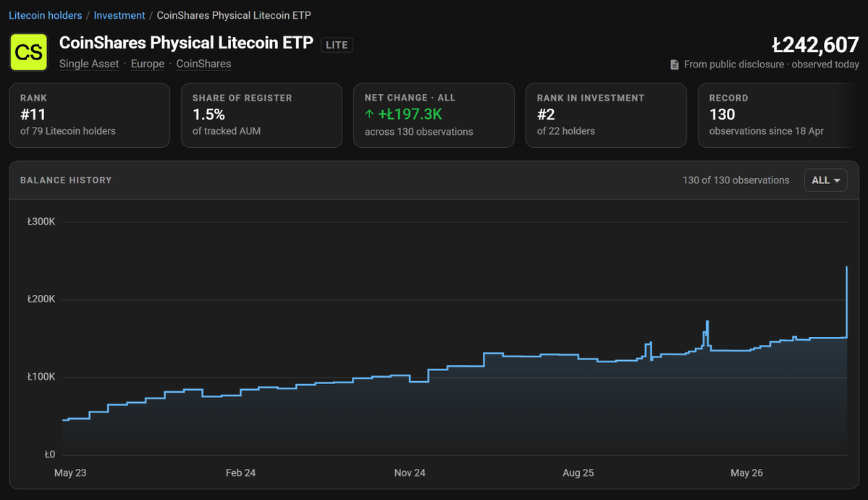This screenshot has height=500, width=868.
Task: Click 'From public disclosure · observed today' text
Action: [771, 64]
